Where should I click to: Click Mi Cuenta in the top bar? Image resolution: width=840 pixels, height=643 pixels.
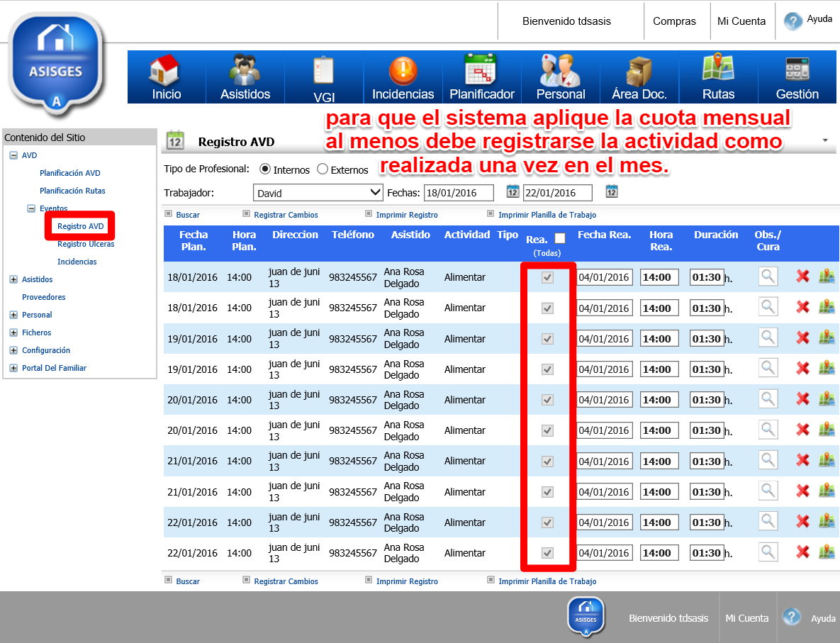pos(741,21)
